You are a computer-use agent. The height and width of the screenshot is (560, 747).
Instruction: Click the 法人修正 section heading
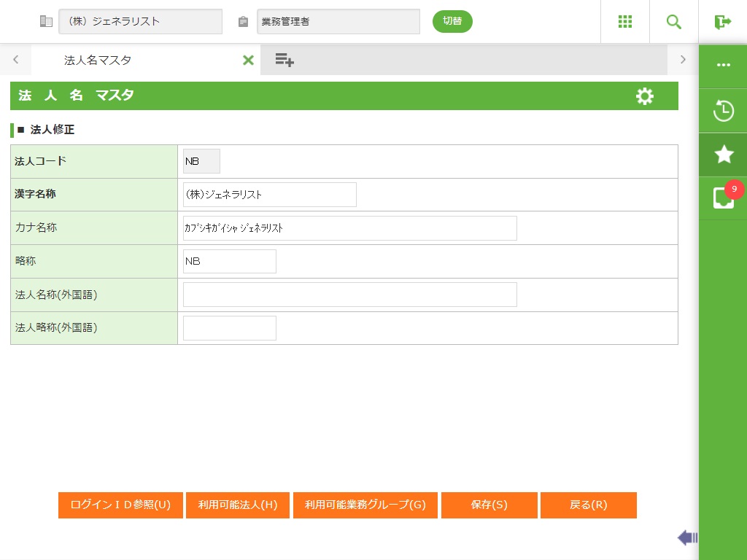point(52,130)
